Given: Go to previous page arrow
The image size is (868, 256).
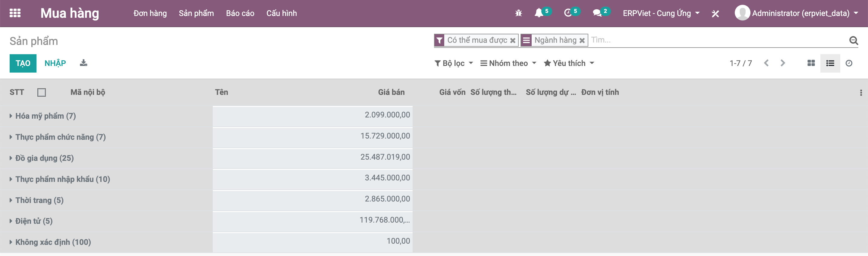Looking at the screenshot, I should [766, 63].
